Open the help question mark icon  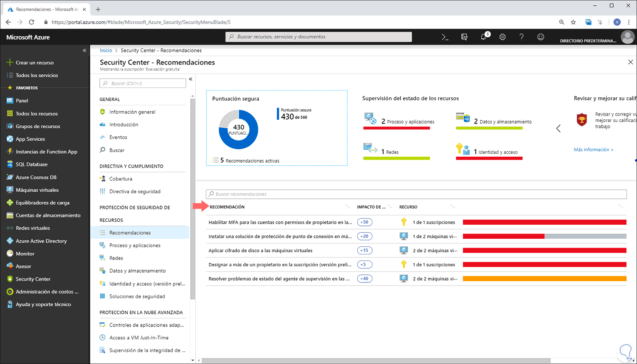(x=521, y=37)
